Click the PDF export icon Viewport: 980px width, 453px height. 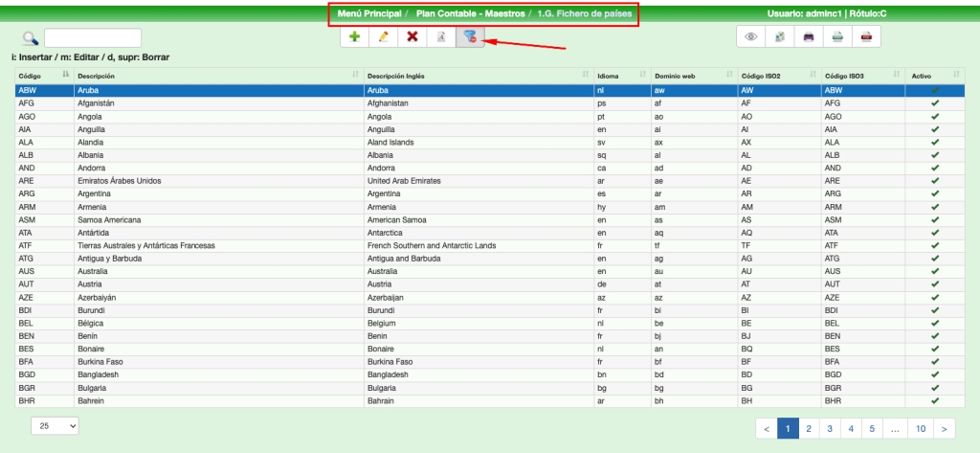click(x=866, y=36)
